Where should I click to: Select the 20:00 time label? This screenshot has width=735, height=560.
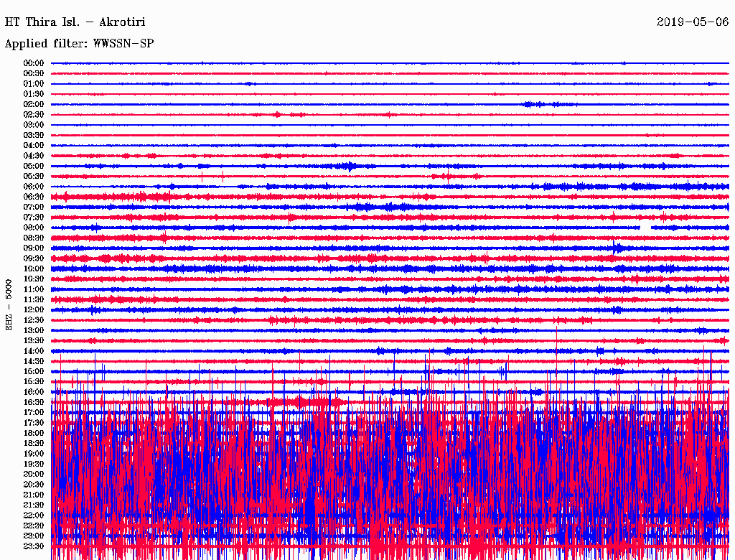(x=34, y=474)
